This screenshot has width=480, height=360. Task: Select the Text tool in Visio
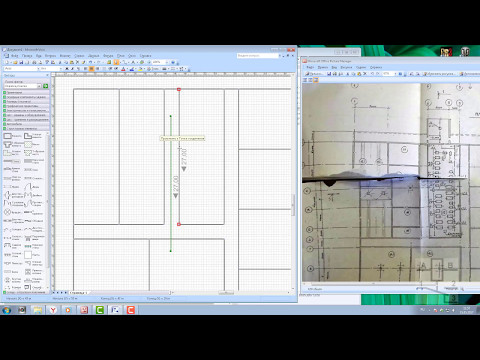133,62
